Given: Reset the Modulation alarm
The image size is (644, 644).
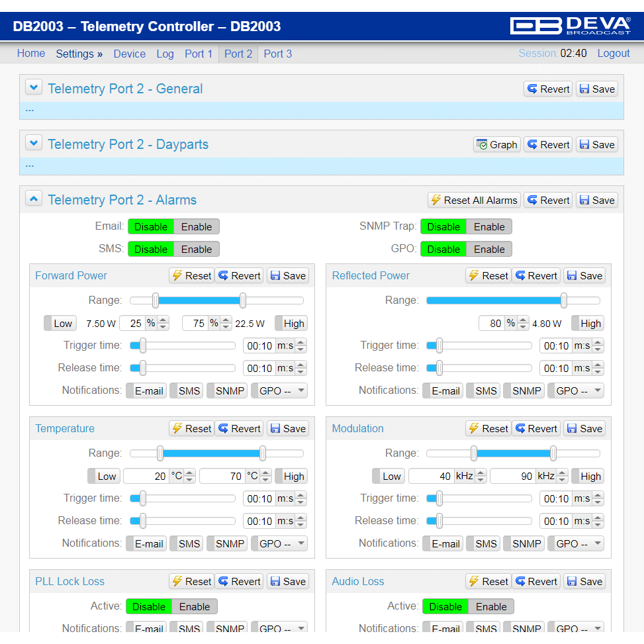Looking at the screenshot, I should [x=488, y=429].
